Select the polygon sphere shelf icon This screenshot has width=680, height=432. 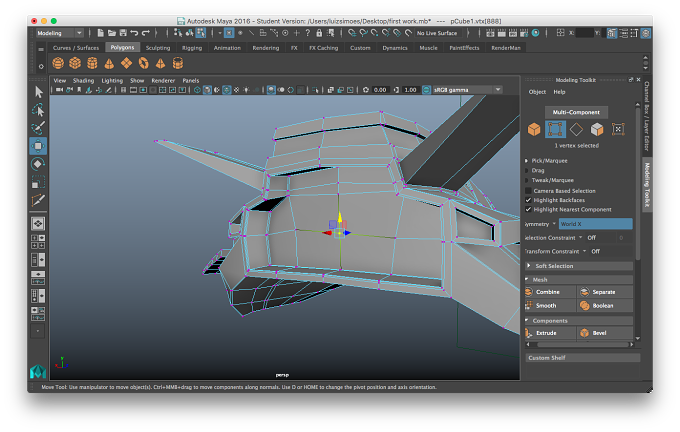(58, 63)
